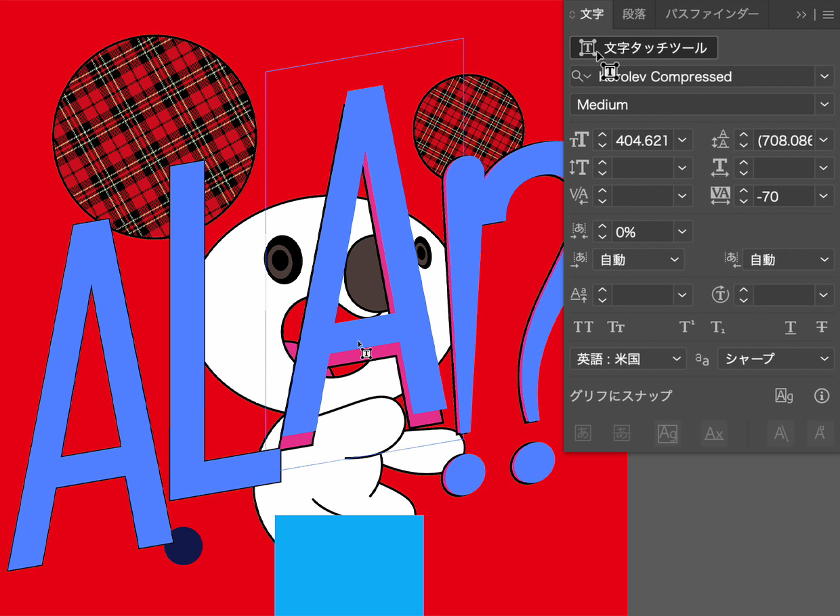Click the tracking stepper arrows
Screen dimensions: 840x616
(744, 196)
